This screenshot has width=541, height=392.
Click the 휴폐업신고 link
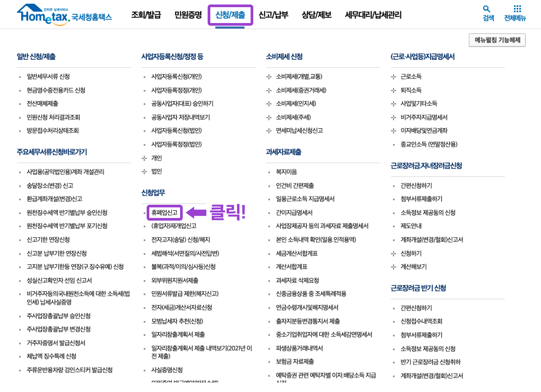[x=164, y=212]
